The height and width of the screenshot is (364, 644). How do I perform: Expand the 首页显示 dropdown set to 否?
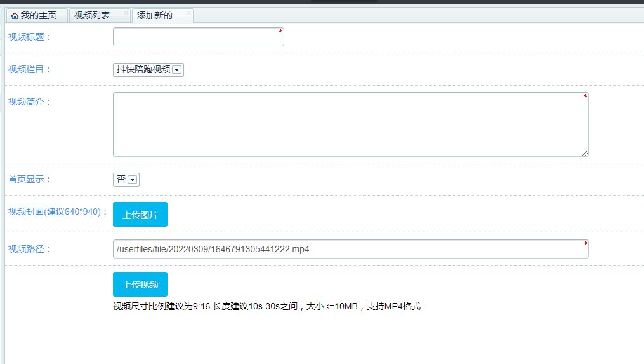[126, 180]
